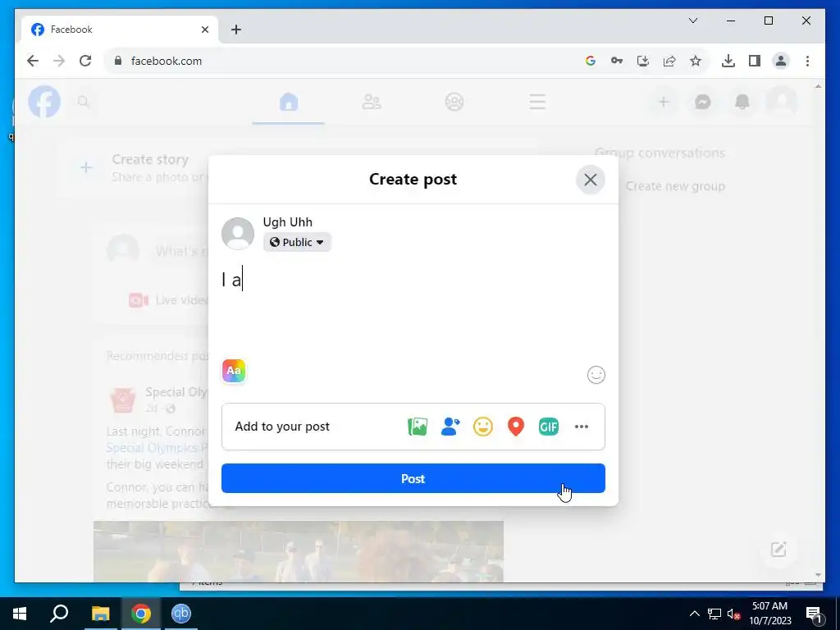The height and width of the screenshot is (630, 840).
Task: Open the Friends tab
Action: [x=372, y=102]
